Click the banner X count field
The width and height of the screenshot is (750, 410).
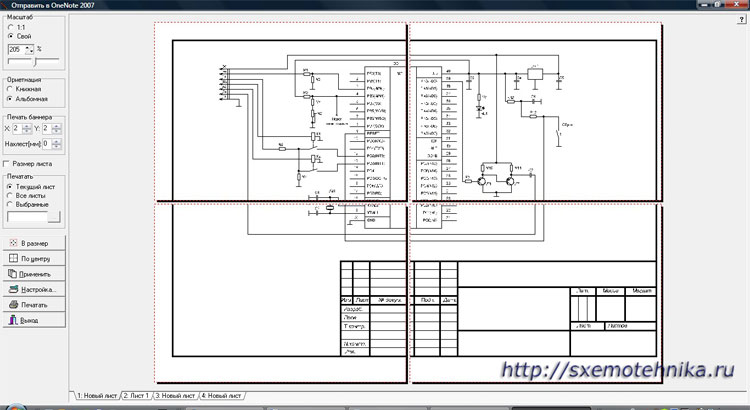point(17,129)
